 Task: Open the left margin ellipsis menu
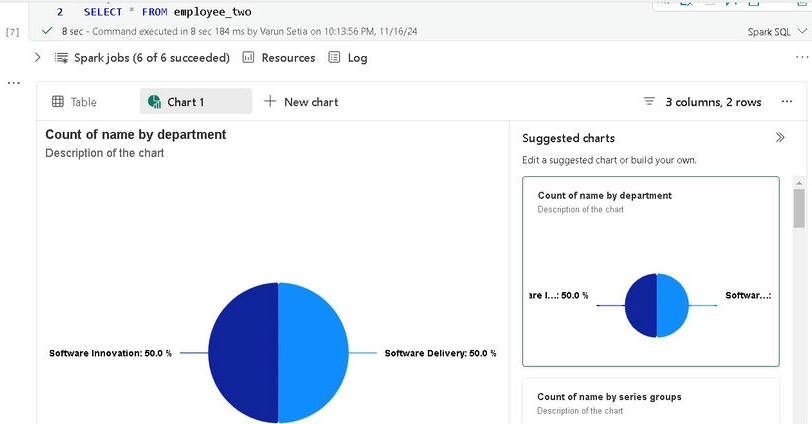click(13, 82)
